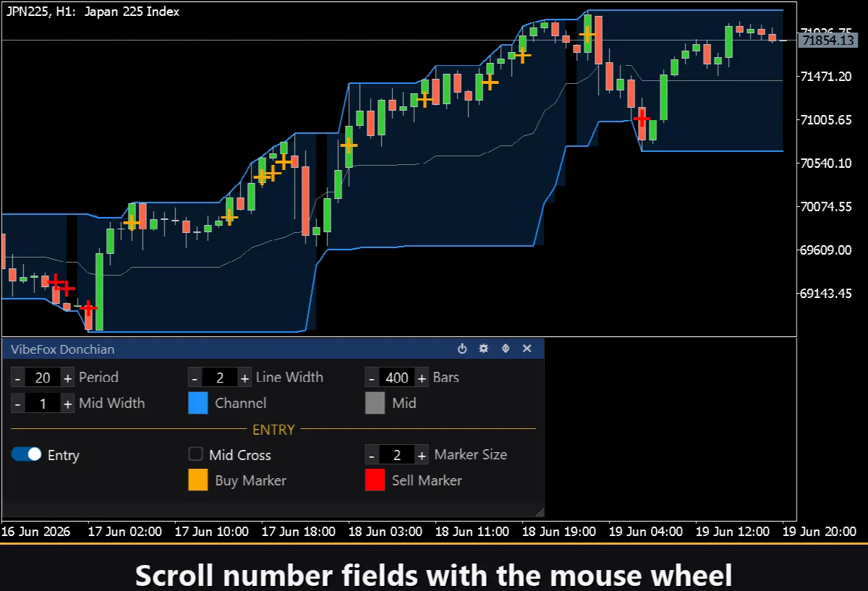
Task: Open the red Sell Marker color swatch
Action: tap(375, 481)
